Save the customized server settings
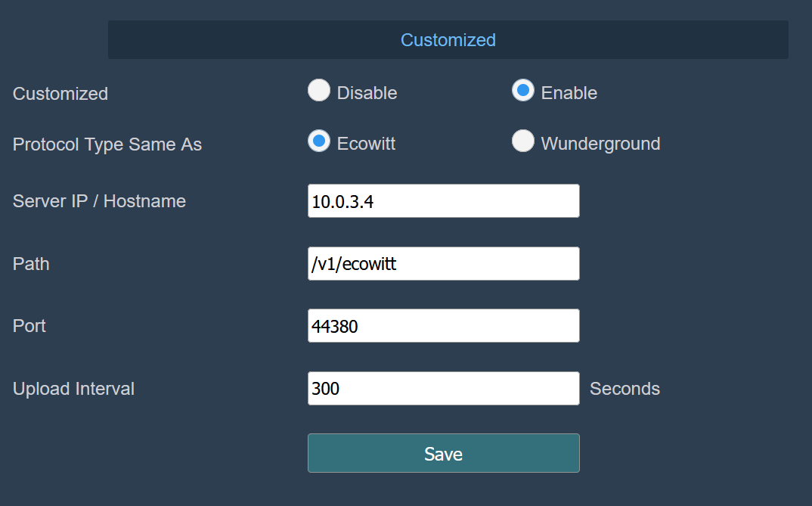Viewport: 812px width, 506px height. [x=443, y=453]
